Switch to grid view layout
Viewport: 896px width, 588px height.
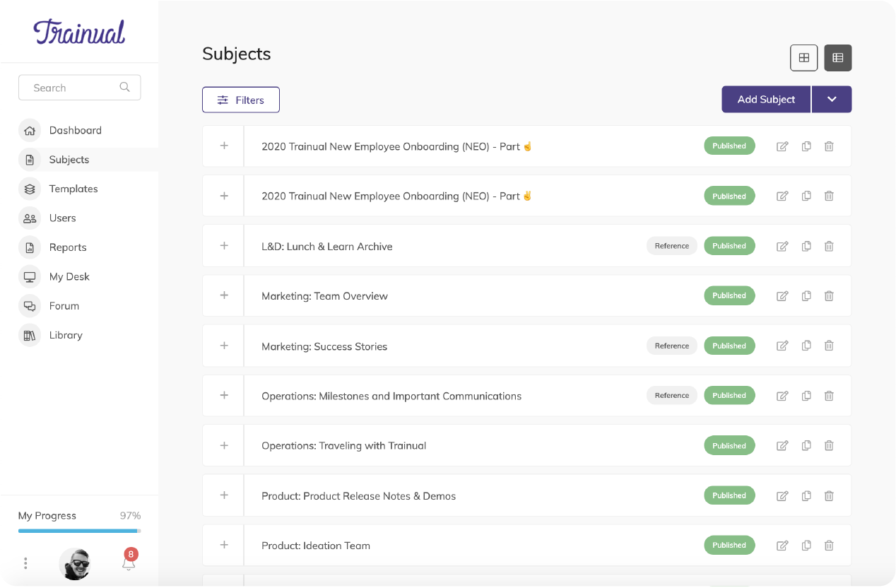coord(803,58)
